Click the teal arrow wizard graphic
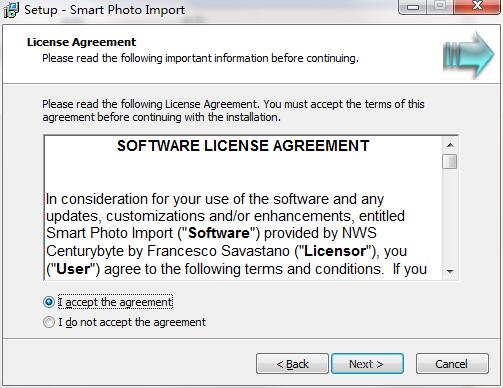This screenshot has height=388, width=503. click(x=468, y=54)
